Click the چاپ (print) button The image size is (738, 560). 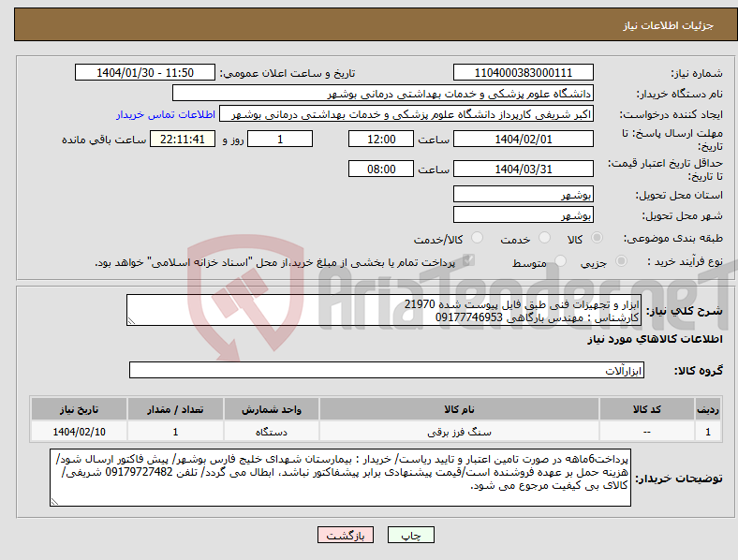pyautogui.click(x=410, y=535)
